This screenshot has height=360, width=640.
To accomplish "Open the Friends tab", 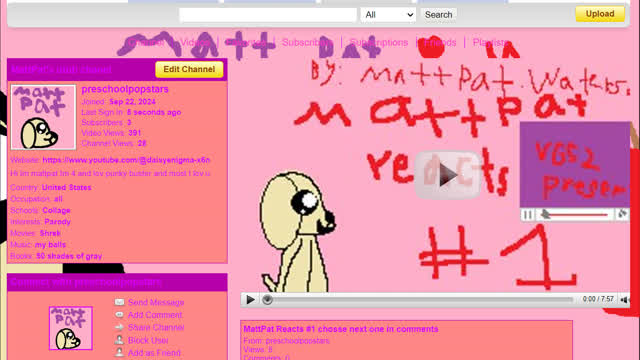I will click(440, 42).
